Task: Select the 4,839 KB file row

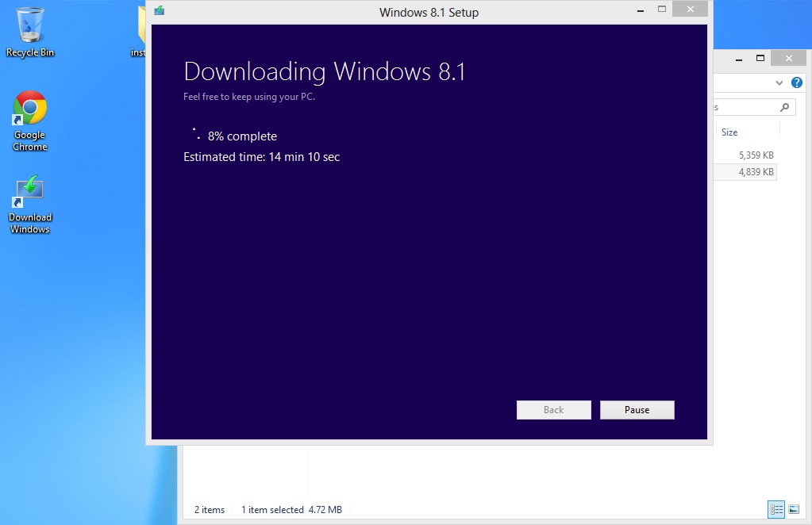Action: click(745, 172)
